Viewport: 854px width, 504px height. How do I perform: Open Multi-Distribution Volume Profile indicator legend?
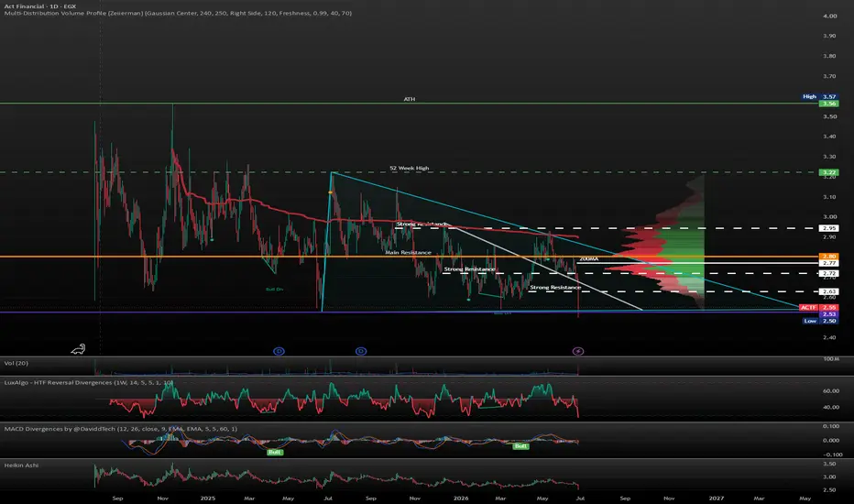[x=178, y=13]
